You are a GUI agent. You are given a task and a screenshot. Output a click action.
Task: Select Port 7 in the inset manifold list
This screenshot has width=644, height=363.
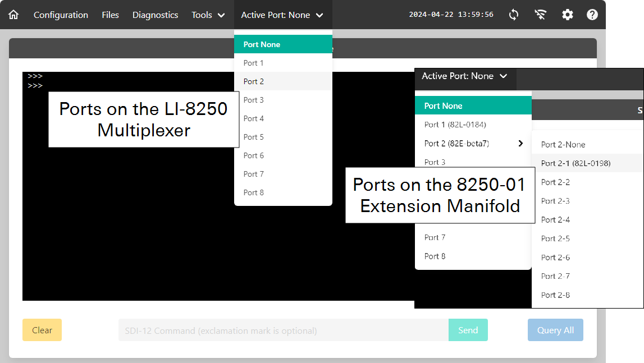[x=473, y=237]
